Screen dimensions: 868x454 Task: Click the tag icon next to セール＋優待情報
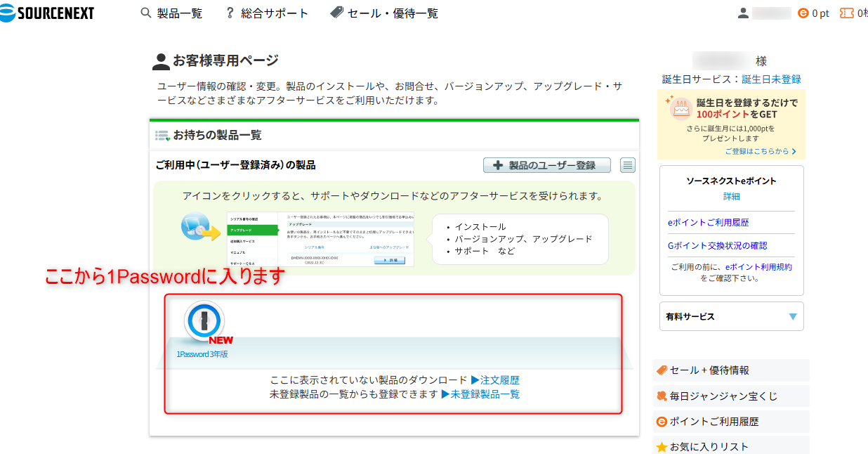662,370
